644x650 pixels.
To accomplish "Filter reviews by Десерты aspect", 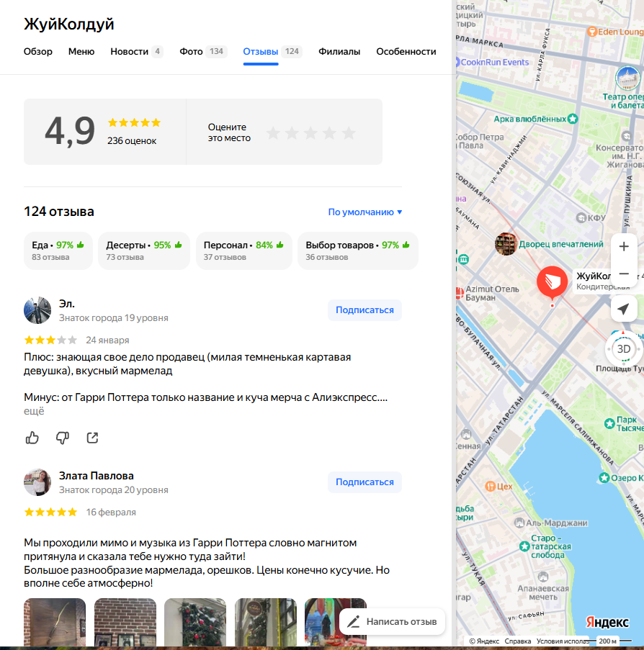I will point(144,250).
